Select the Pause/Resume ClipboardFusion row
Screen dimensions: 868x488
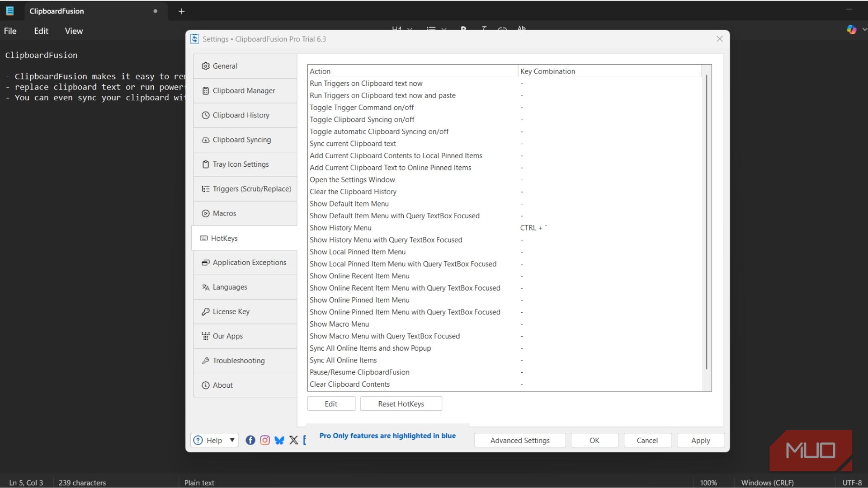coord(504,372)
